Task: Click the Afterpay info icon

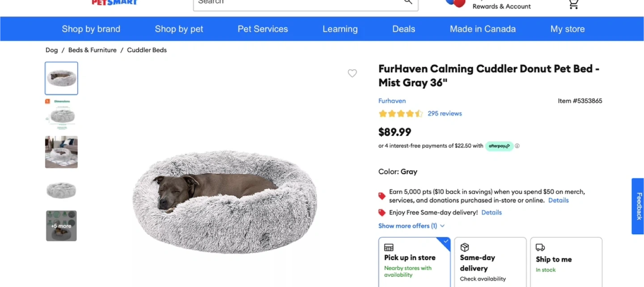Action: (x=517, y=146)
